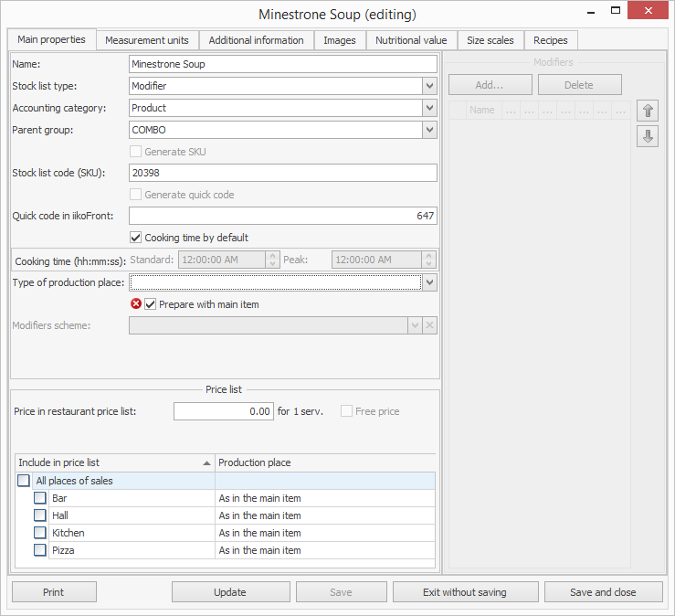This screenshot has width=675, height=616.
Task: Click Save and close button
Action: point(603,592)
